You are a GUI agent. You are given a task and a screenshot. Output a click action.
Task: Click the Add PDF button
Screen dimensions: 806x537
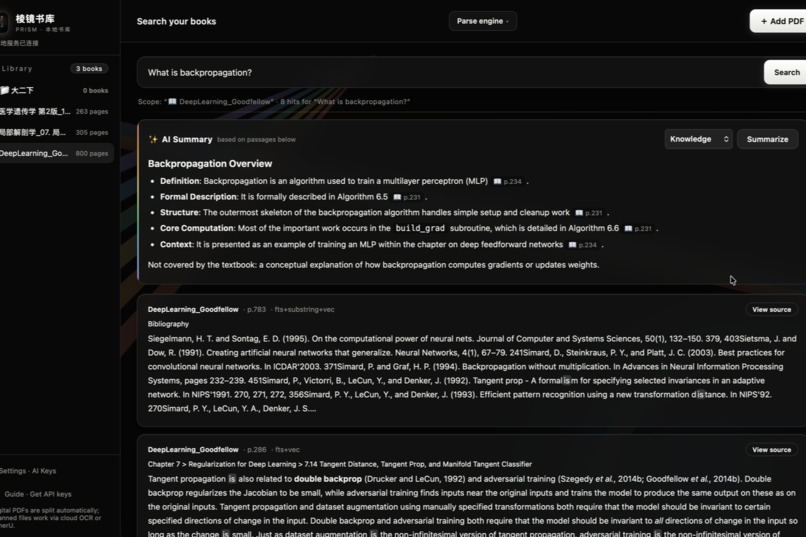[778, 21]
